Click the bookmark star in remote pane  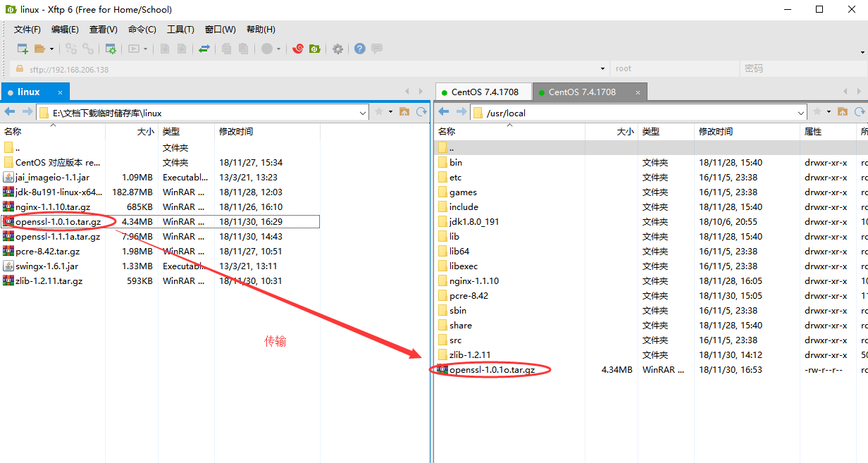point(817,112)
